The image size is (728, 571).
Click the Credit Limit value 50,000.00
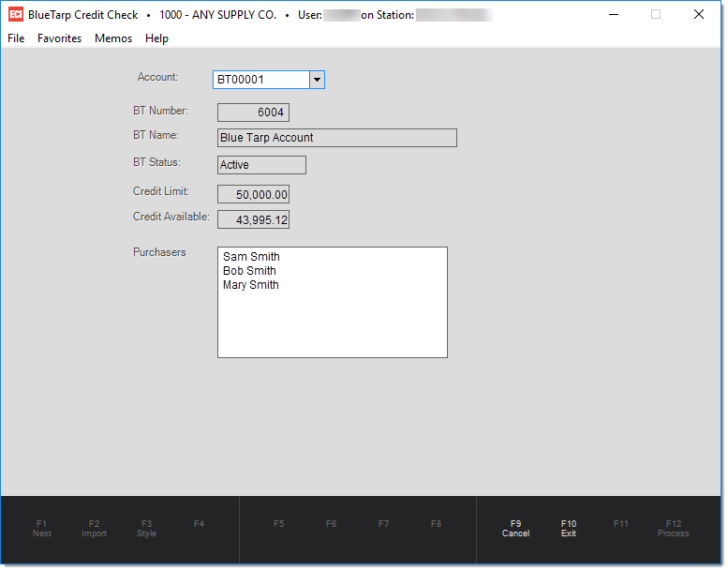pyautogui.click(x=254, y=194)
